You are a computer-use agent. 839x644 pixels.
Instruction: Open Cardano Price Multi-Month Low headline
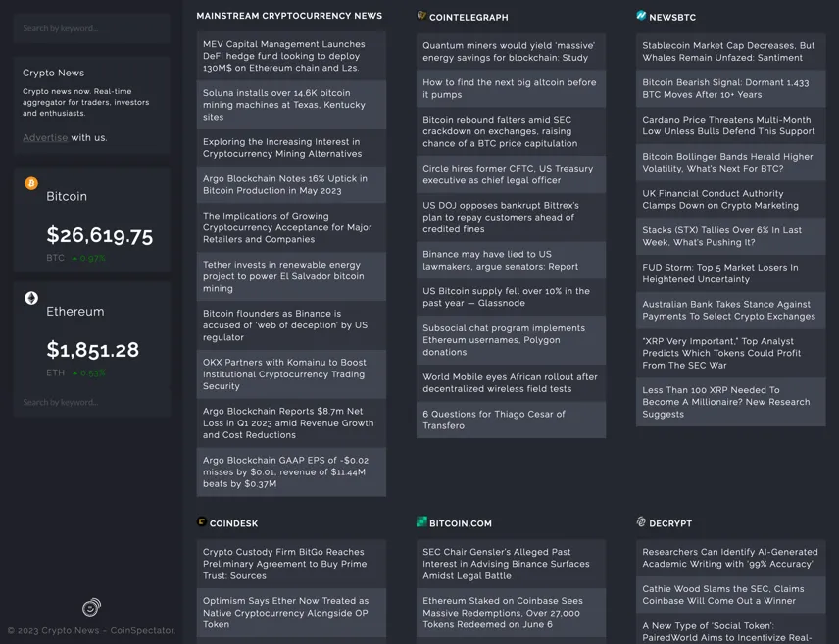tap(731, 125)
